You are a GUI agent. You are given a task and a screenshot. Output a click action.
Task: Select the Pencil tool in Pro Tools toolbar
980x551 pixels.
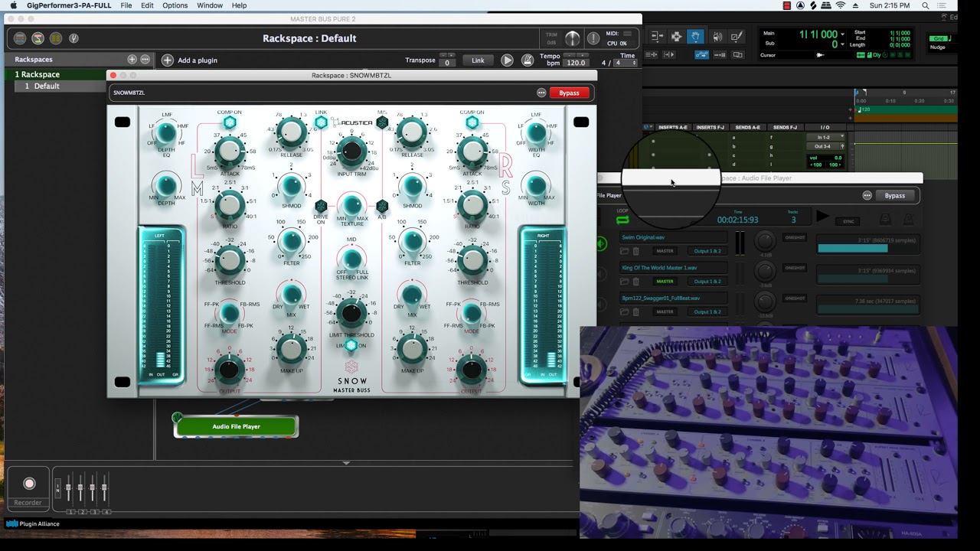(x=736, y=36)
